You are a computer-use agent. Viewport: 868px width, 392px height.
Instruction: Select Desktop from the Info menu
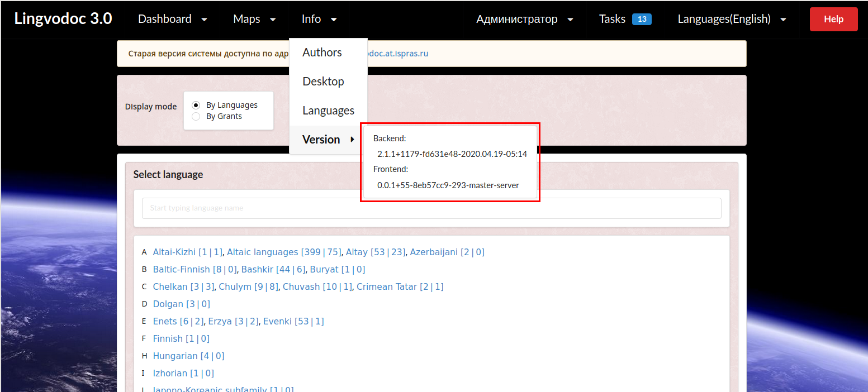click(x=323, y=81)
